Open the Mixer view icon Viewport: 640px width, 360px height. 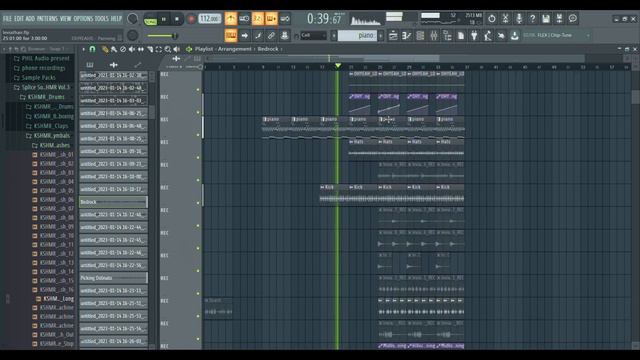pyautogui.click(x=433, y=36)
